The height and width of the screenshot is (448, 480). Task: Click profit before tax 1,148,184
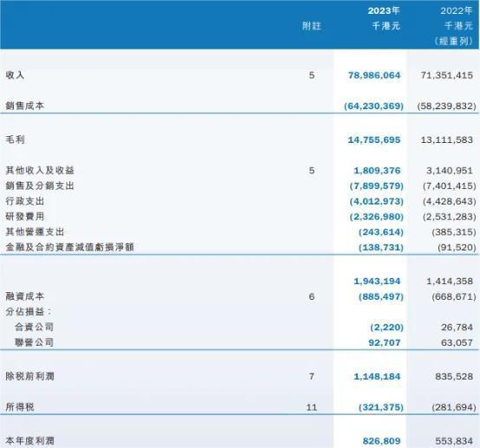377,377
